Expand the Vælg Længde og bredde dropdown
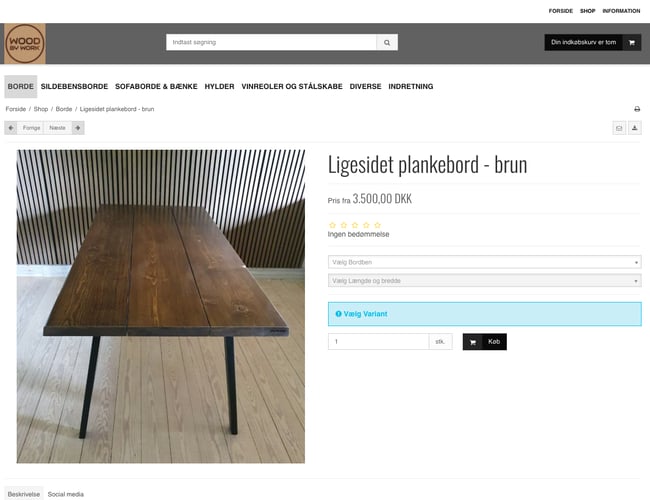This screenshot has width=650, height=500. 484,281
